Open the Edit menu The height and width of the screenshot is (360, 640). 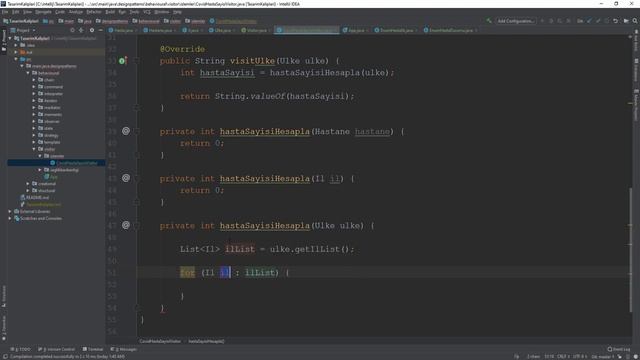16,12
